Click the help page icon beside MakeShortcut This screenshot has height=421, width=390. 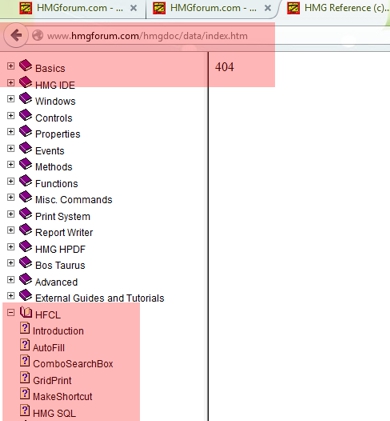point(25,394)
